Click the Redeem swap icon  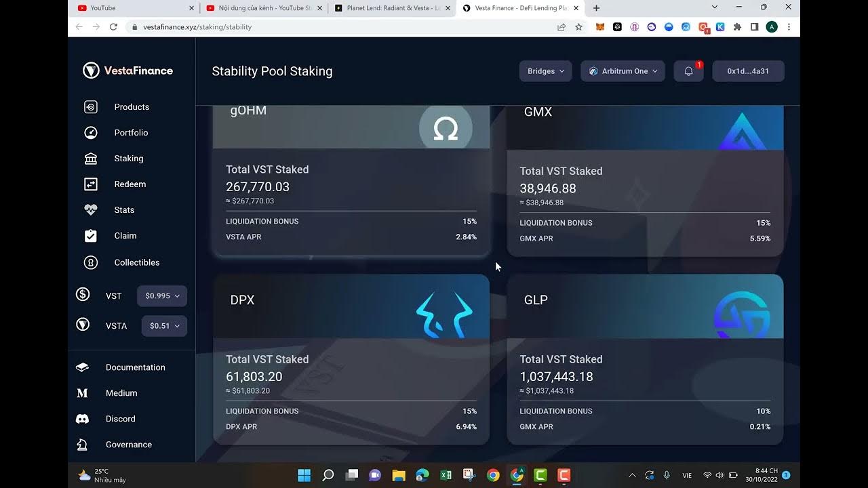click(91, 184)
